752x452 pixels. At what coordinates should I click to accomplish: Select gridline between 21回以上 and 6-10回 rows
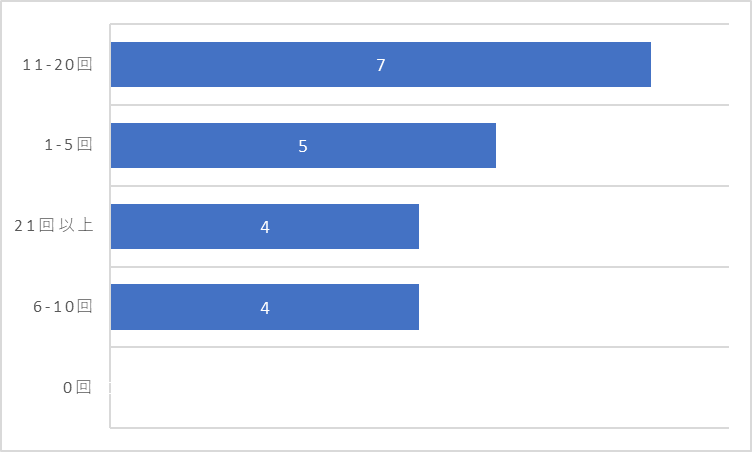420,266
